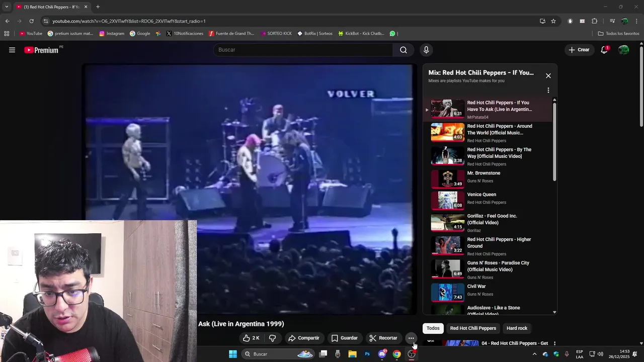This screenshot has width=644, height=362.
Task: Open the BotRix | Sorteos bookmark
Action: coord(315,34)
